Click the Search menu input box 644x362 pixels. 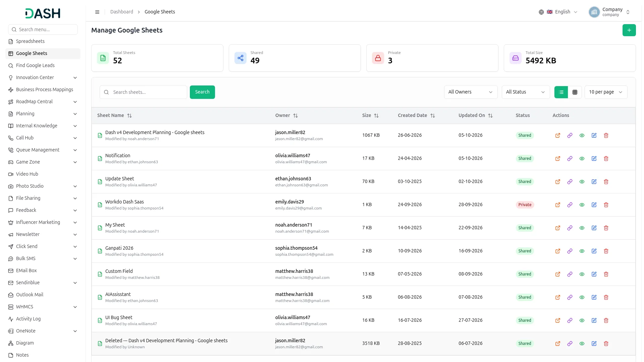(x=43, y=29)
